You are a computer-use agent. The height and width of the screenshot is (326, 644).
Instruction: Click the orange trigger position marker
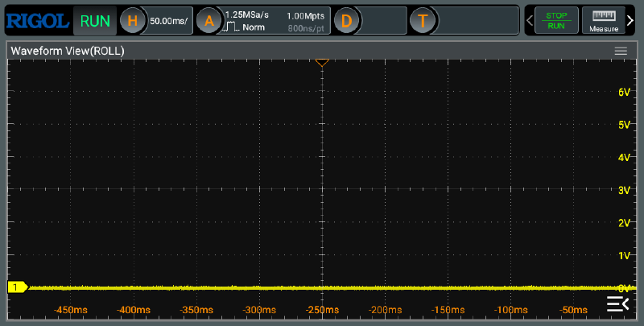click(x=322, y=63)
